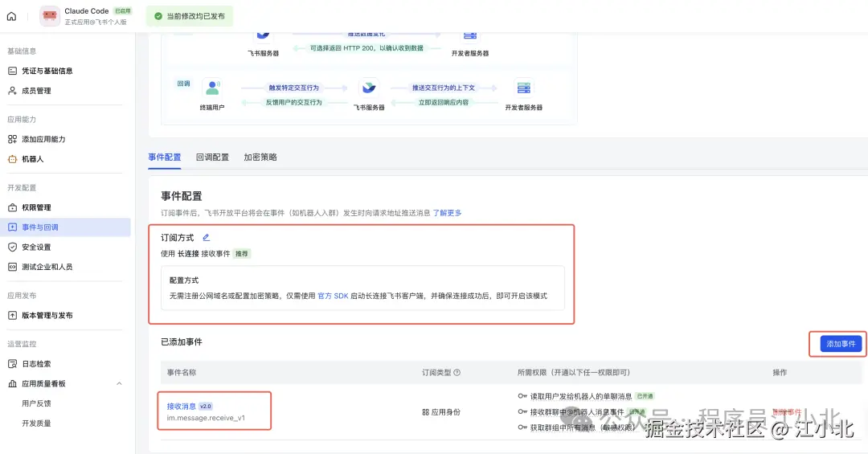Click the 权限管理 lock icon
868x454 pixels.
[12, 207]
